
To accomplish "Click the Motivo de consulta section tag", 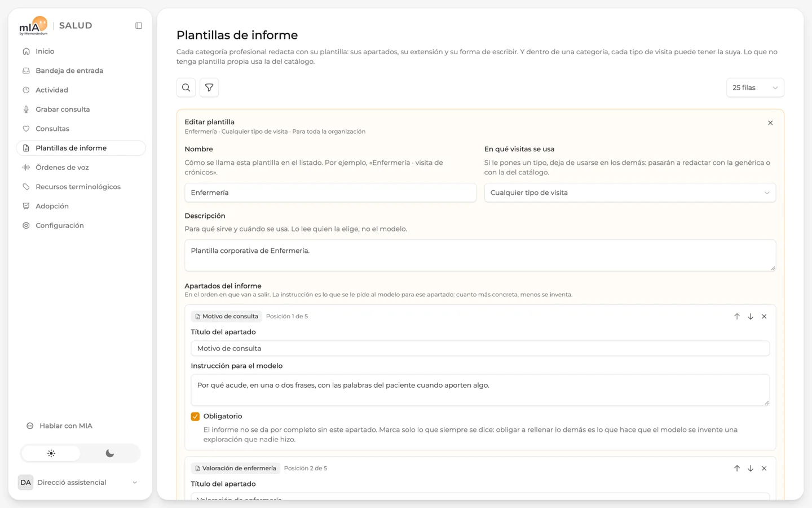I will [x=226, y=317].
